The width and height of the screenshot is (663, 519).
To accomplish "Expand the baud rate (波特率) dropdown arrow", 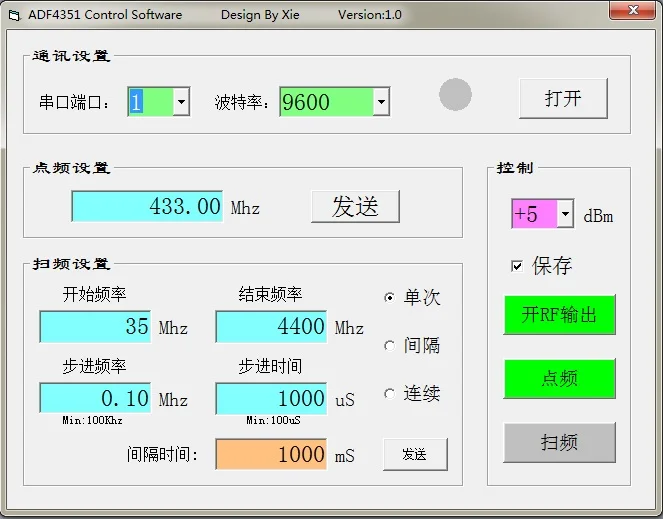I will tap(381, 102).
